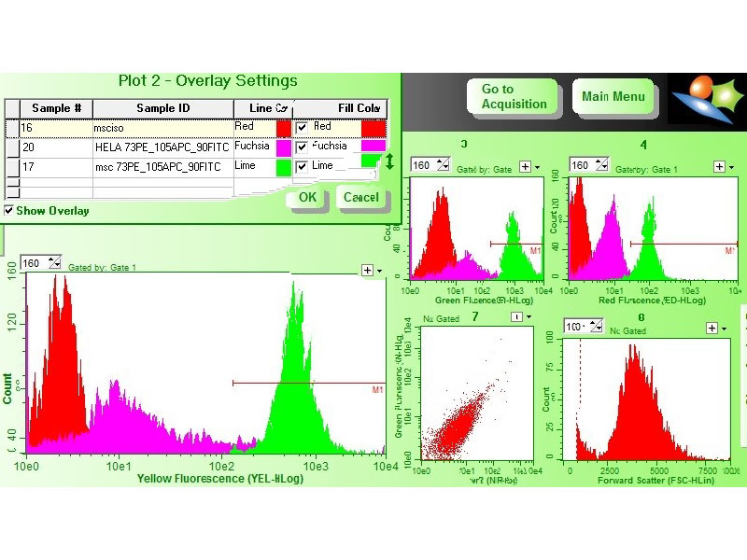
Task: Click the plus icon on the Forward Scatter plot
Action: [712, 328]
